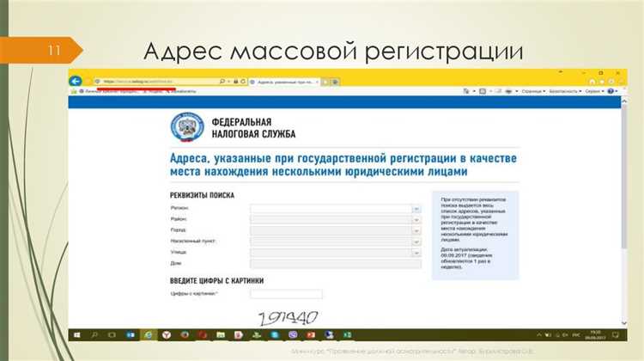Screen dimensions: 644x361
Task: Select the browser tab titled Адреса, указанные
Action: [x=285, y=83]
